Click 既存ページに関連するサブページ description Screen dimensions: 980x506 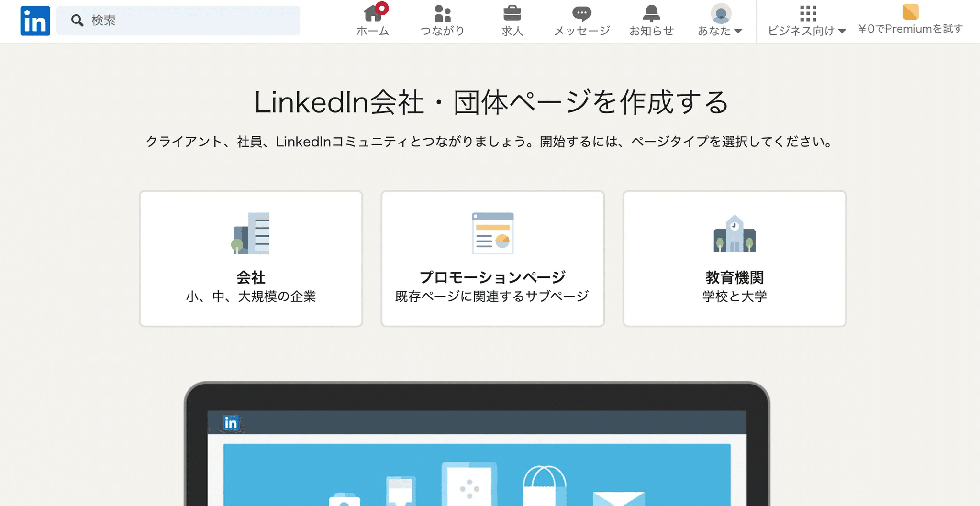pos(492,297)
